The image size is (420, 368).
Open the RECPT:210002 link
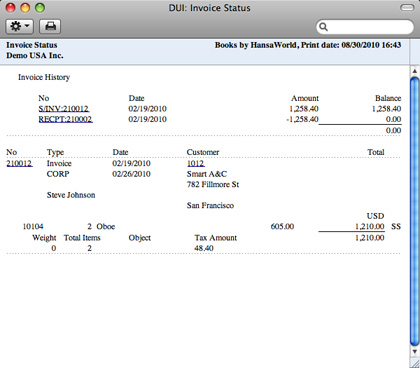pyautogui.click(x=65, y=119)
